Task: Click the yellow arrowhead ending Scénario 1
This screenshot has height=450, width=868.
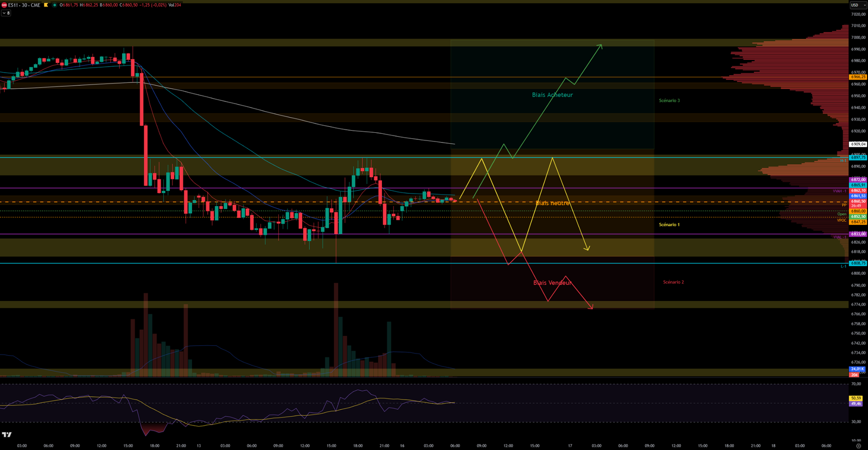Action: (x=588, y=248)
